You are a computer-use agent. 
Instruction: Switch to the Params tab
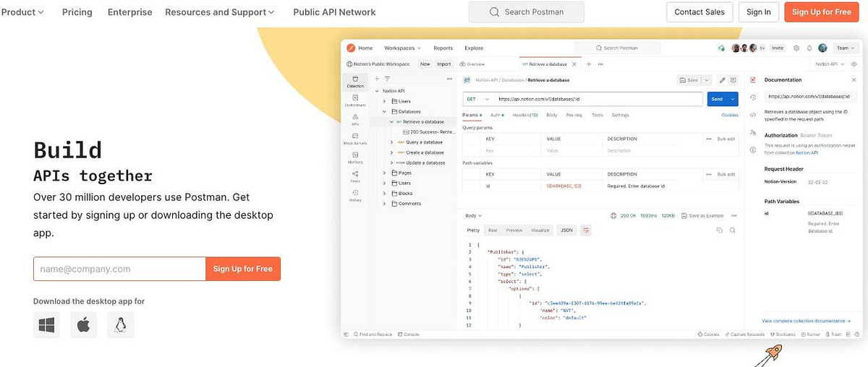click(x=472, y=115)
